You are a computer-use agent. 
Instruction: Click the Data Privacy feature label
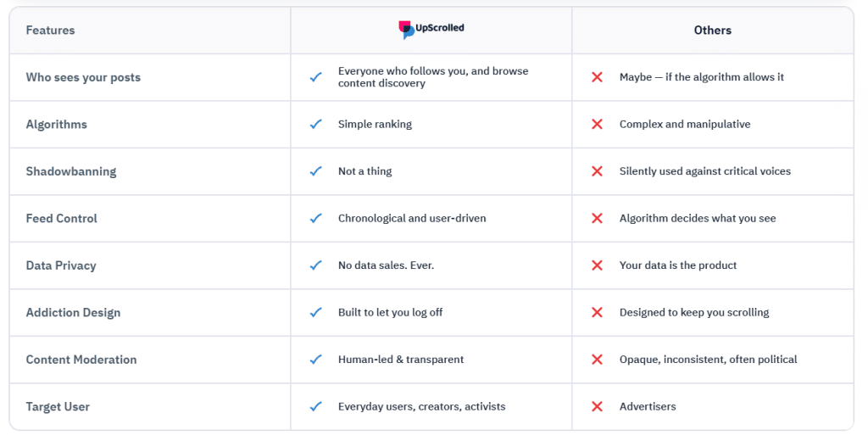61,265
